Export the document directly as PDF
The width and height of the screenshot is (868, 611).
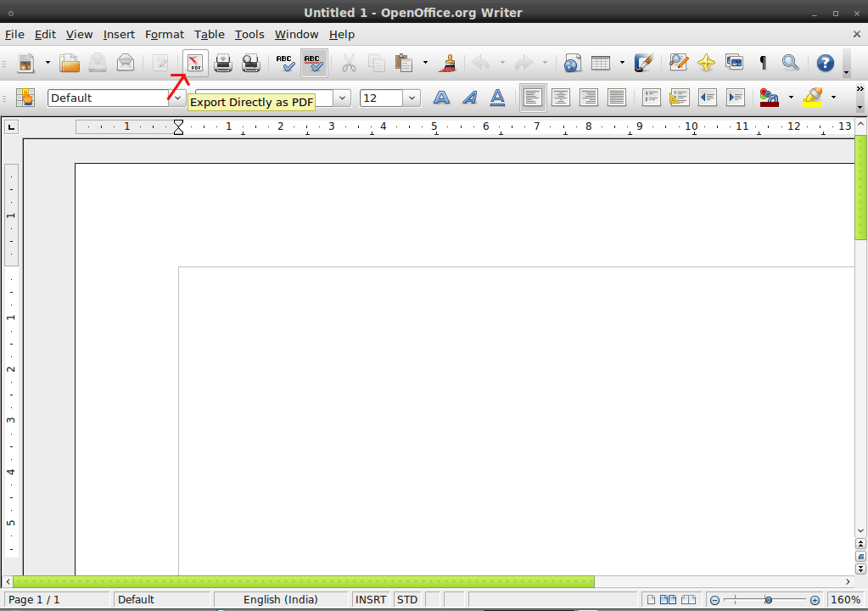point(194,63)
